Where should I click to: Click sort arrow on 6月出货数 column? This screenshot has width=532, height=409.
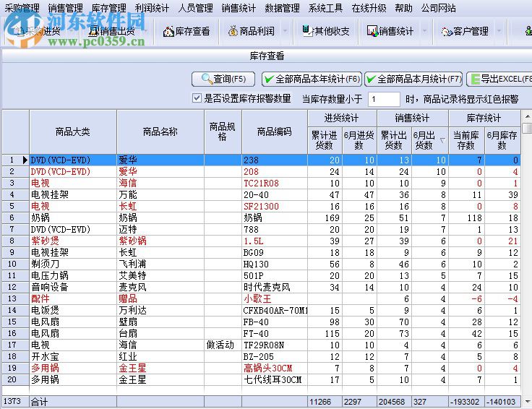442,139
